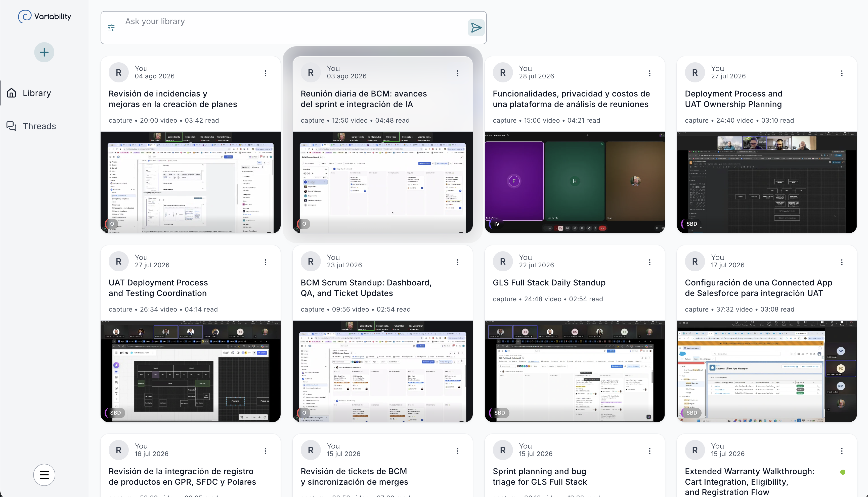
Task: Open Configuración de una Connected App title
Action: 759,288
